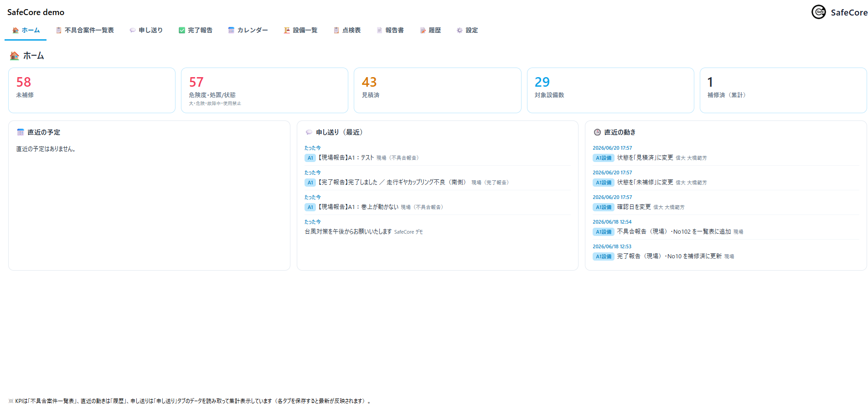Click the green checkmark icon for 完了報告
This screenshot has height=408, width=868.
(182, 30)
